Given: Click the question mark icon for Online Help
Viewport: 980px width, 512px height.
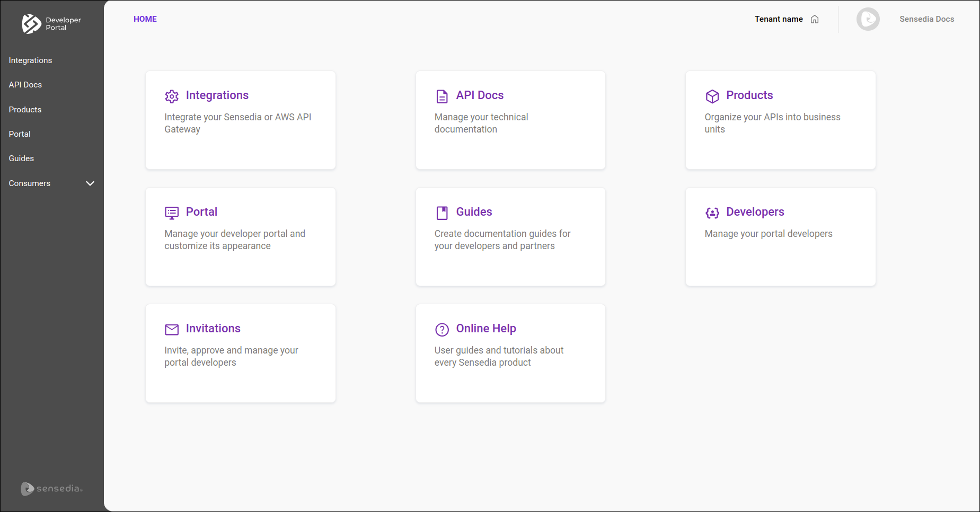Looking at the screenshot, I should (442, 330).
